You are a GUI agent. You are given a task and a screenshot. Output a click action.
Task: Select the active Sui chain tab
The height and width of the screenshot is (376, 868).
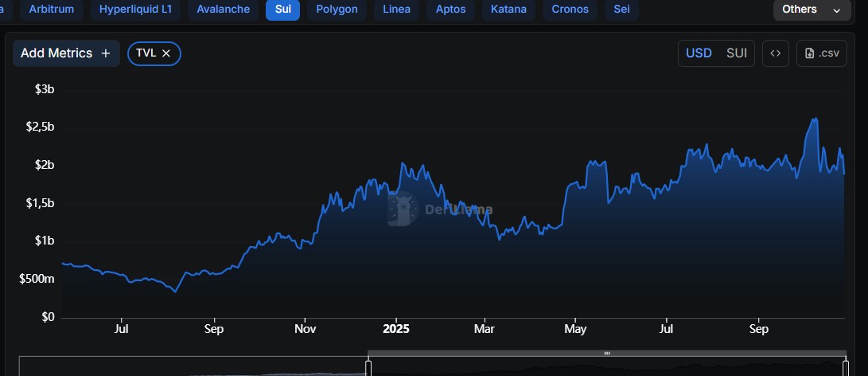282,10
